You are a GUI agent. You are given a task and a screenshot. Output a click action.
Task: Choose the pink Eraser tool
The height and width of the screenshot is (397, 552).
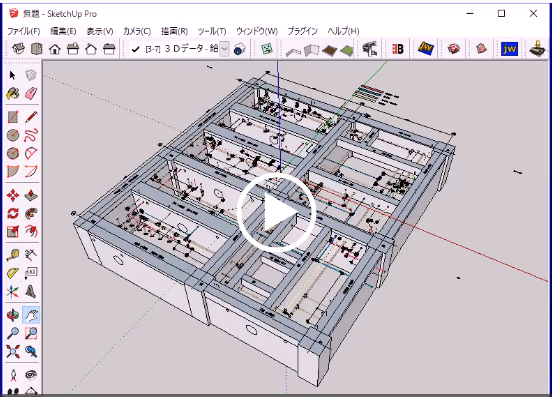(31, 94)
